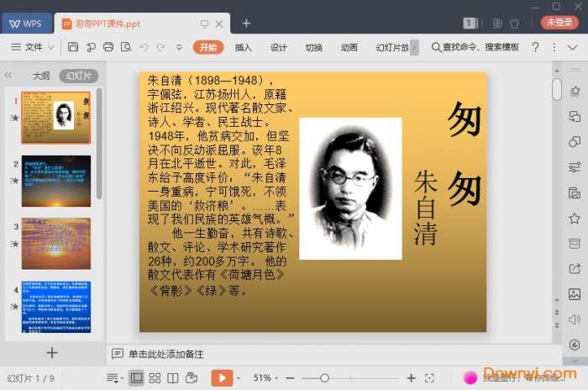Expand arrow next to 文件 menu
The image size is (588, 390).
click(51, 47)
